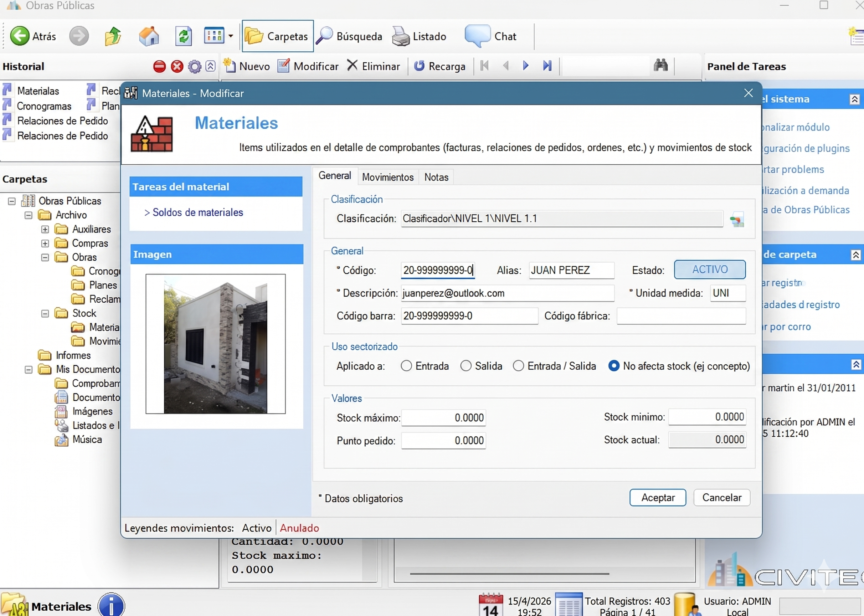Image resolution: width=864 pixels, height=616 pixels.
Task: Collapse the Mis Documentos folder node
Action: coord(29,369)
